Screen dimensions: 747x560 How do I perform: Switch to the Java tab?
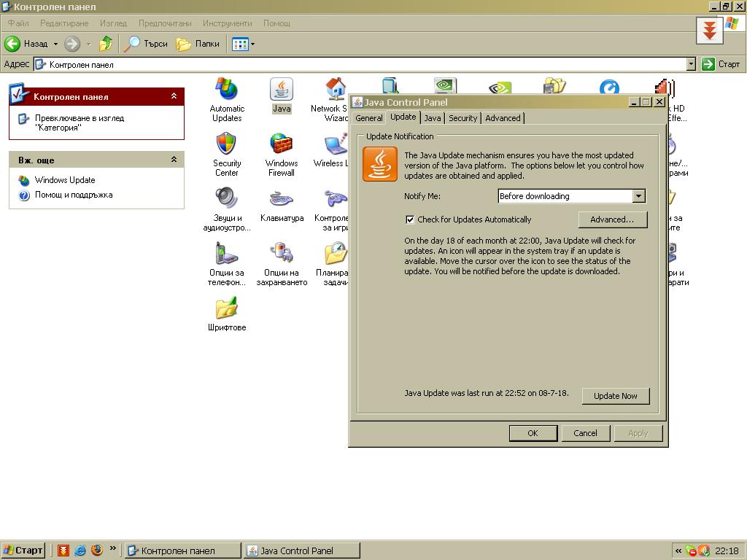[433, 118]
